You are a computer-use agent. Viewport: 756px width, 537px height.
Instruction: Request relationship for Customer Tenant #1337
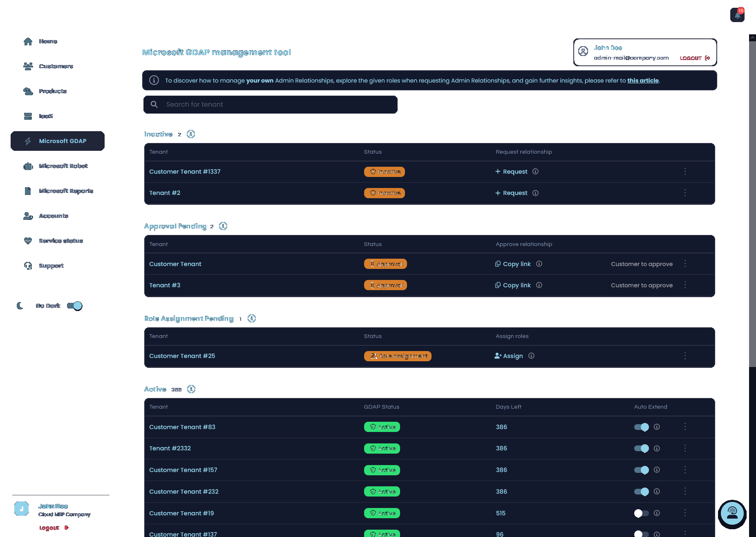[x=511, y=172]
